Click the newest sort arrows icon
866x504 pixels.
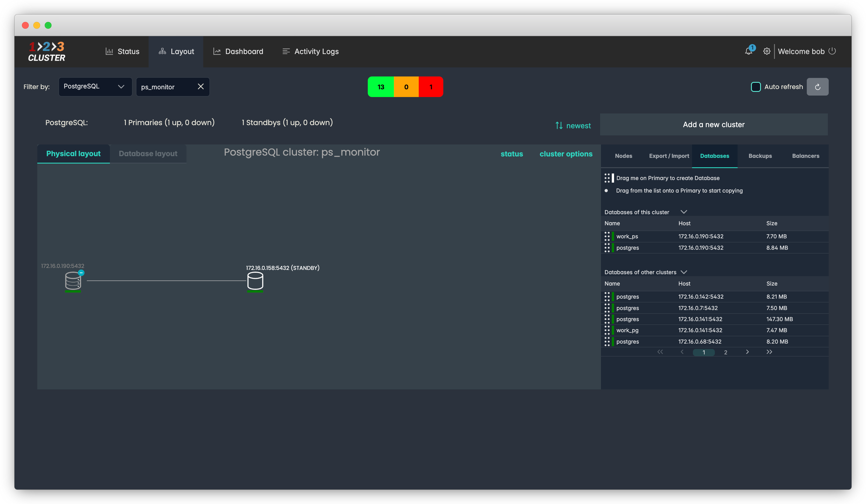point(559,126)
